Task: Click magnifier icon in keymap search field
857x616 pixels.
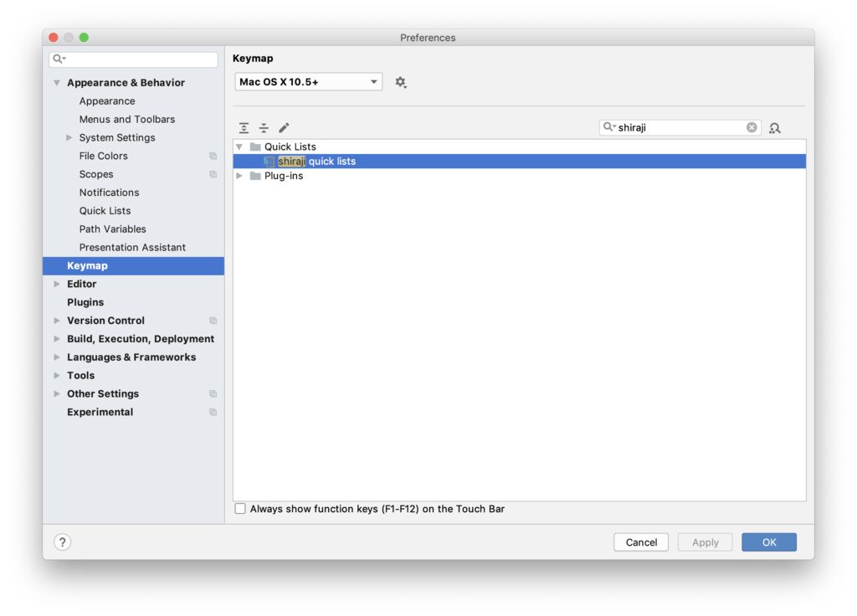Action: (608, 127)
